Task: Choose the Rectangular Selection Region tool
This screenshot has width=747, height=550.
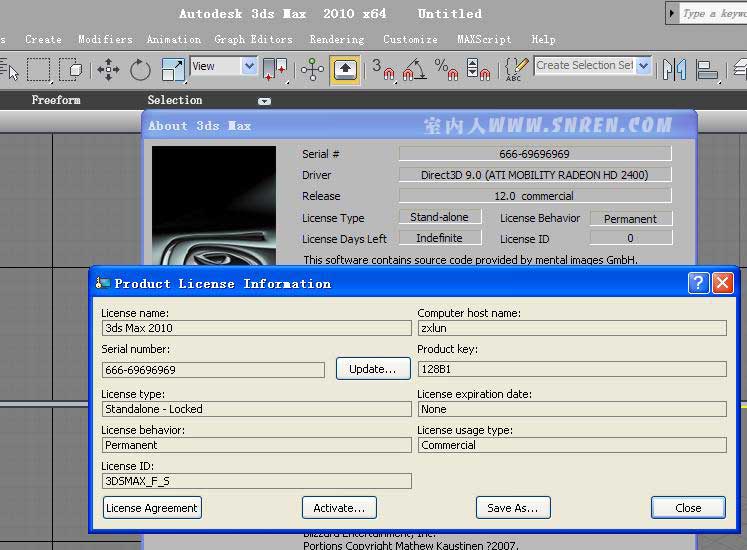Action: pyautogui.click(x=38, y=69)
